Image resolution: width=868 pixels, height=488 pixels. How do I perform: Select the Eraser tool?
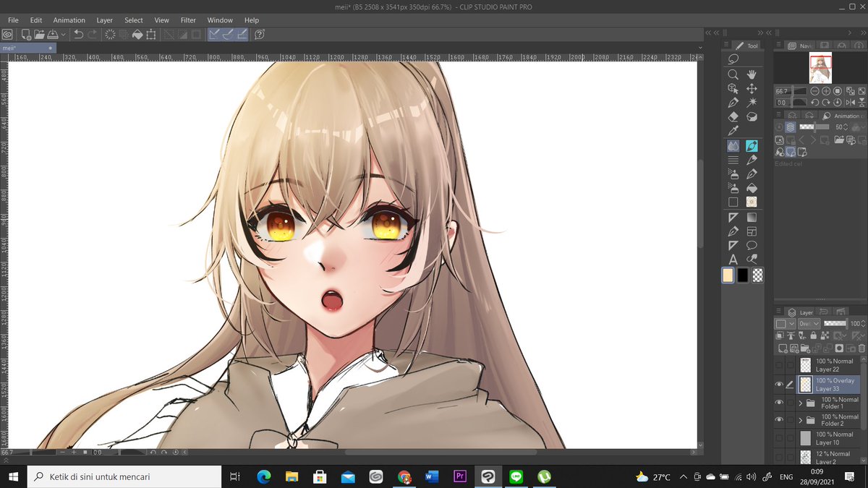click(x=733, y=117)
